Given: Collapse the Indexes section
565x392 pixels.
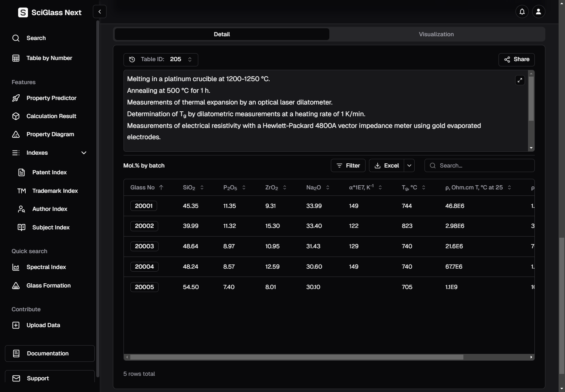Looking at the screenshot, I should pyautogui.click(x=83, y=153).
